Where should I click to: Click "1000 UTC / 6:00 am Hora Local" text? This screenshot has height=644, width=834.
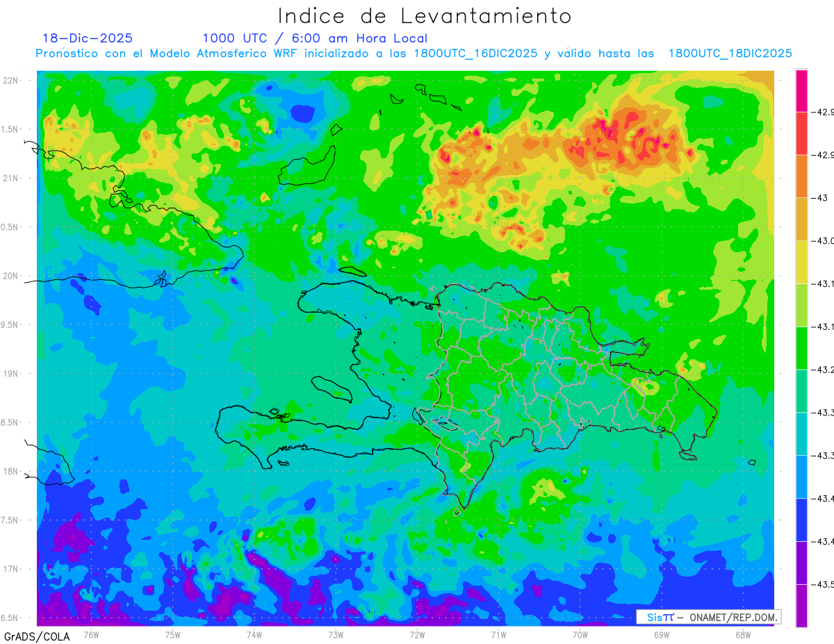(x=315, y=38)
